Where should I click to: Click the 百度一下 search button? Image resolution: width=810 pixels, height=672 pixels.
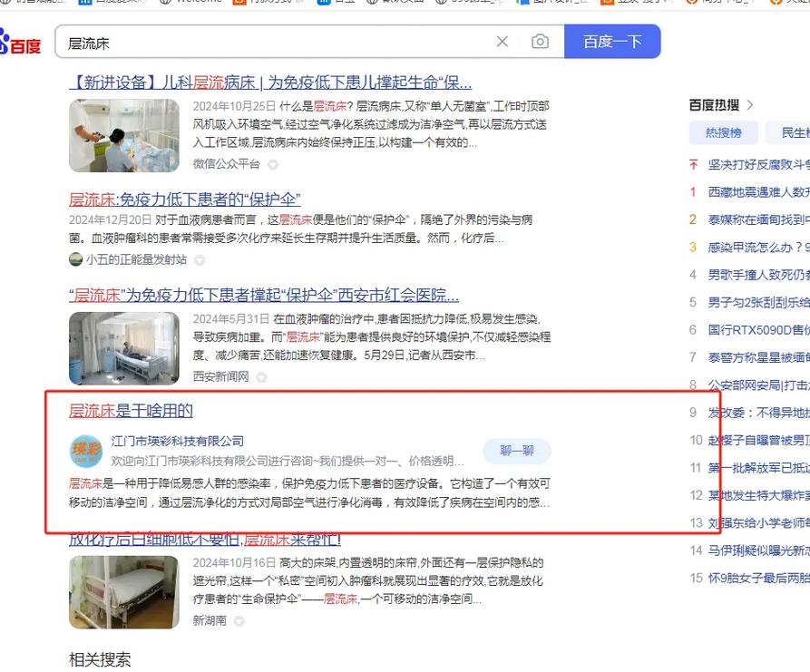(612, 42)
